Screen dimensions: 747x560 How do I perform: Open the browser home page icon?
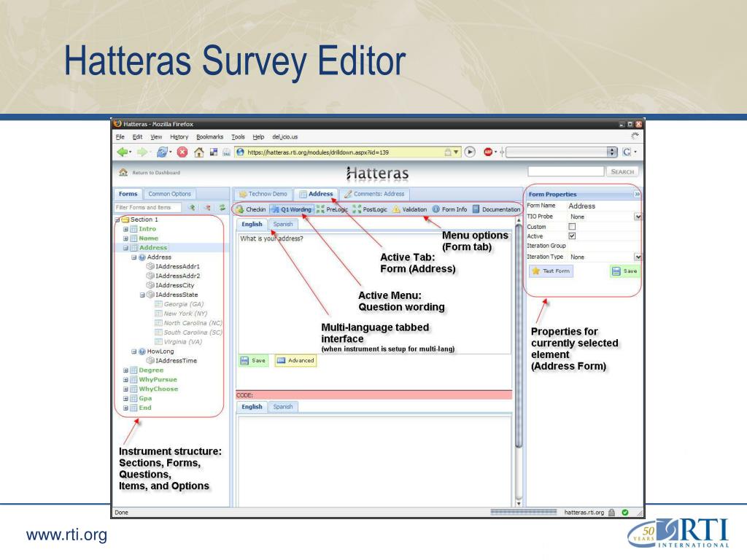199,152
